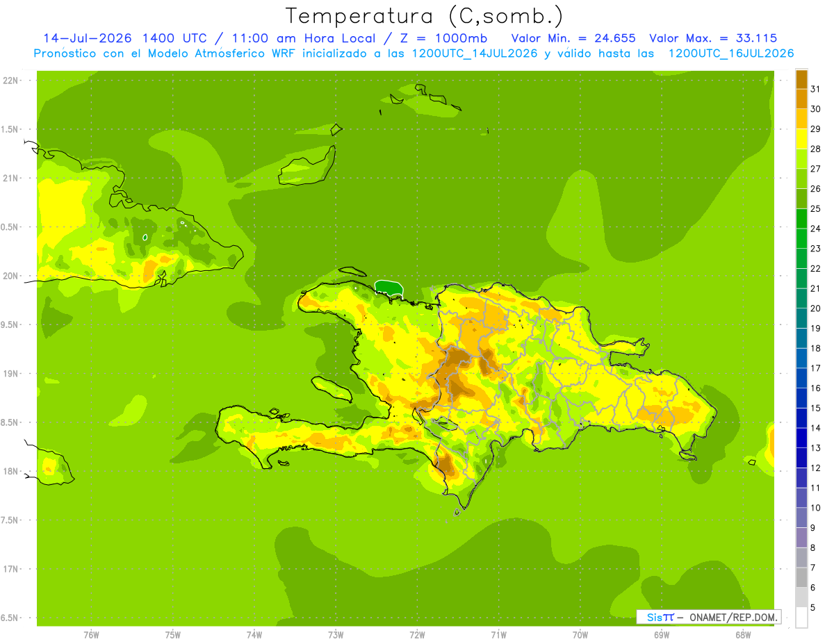
Task: Click the 75W longitude axis label
Action: [x=173, y=635]
